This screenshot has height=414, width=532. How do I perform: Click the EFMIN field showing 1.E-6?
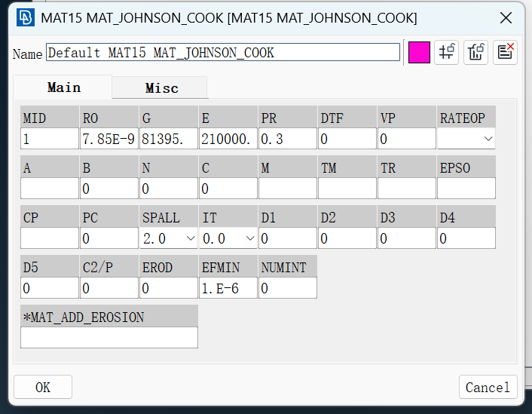coord(228,288)
